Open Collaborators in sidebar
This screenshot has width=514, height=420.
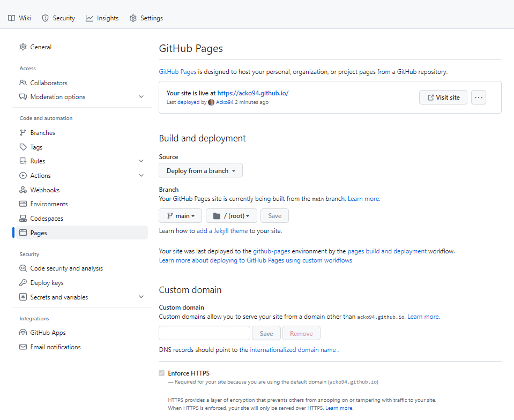[82, 82]
